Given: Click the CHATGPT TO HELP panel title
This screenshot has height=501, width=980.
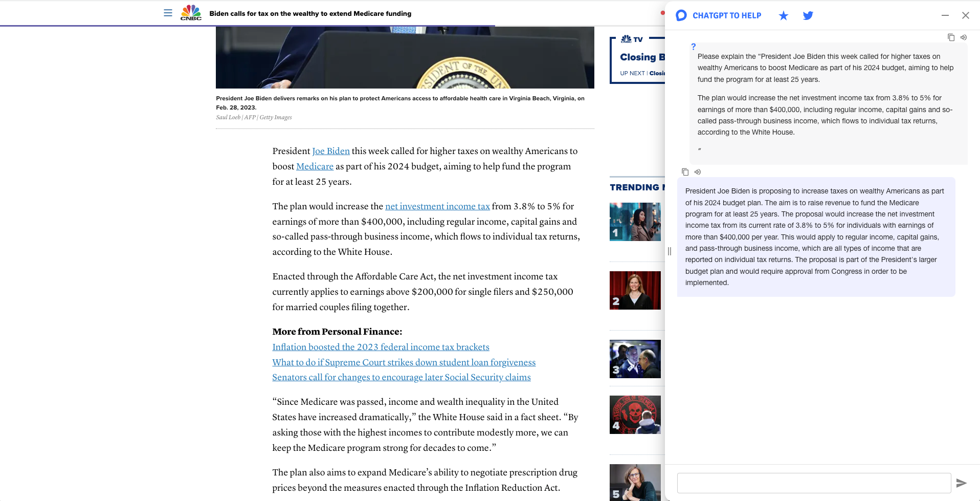Looking at the screenshot, I should point(727,15).
